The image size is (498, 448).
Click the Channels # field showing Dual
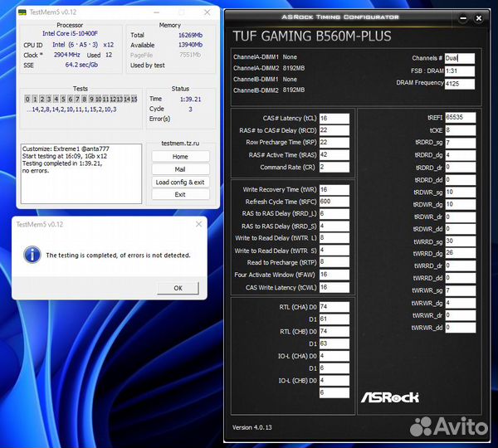click(460, 58)
